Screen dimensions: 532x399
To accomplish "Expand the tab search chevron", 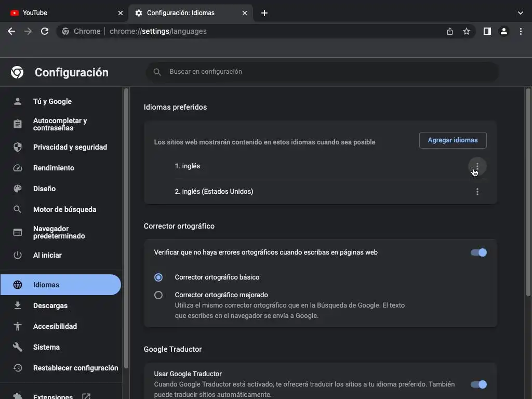I will (x=521, y=13).
